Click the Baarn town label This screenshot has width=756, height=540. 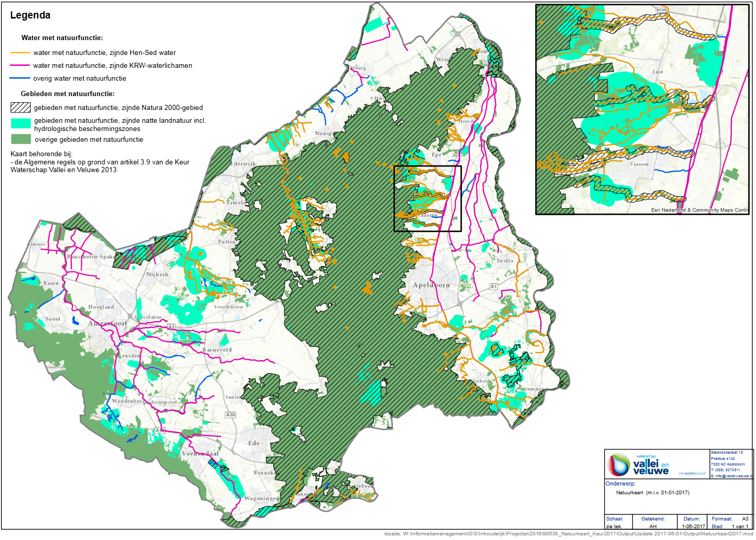point(51,283)
